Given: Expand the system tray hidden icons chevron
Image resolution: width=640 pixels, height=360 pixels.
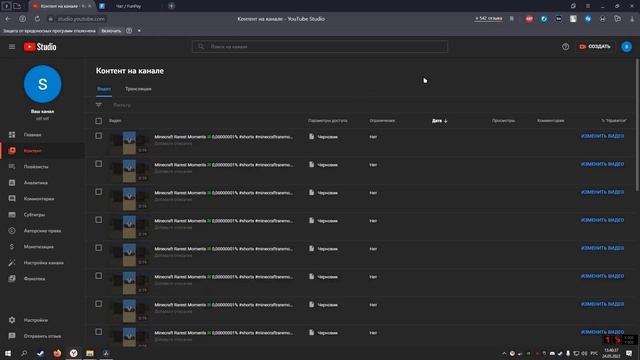Looking at the screenshot, I should [x=504, y=353].
